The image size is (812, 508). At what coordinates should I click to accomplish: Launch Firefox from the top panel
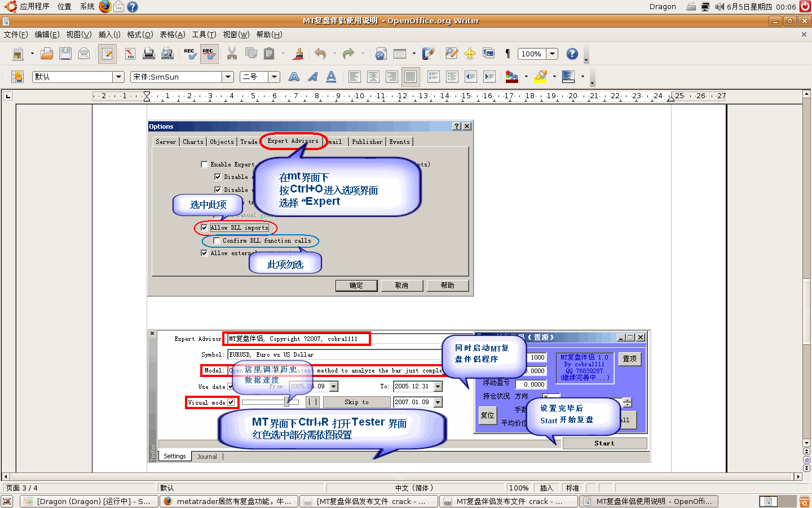pos(105,7)
